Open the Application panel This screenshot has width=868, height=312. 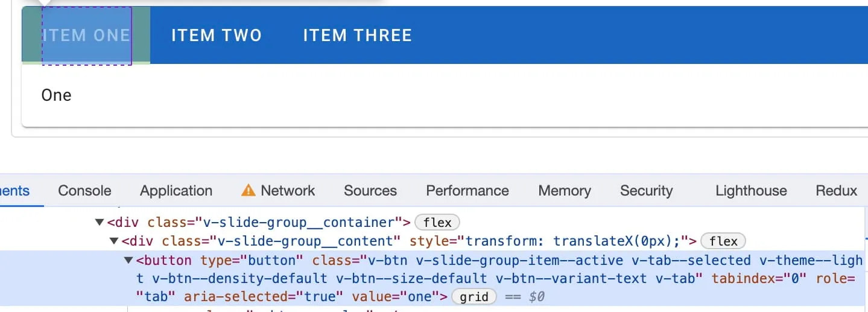pyautogui.click(x=176, y=191)
